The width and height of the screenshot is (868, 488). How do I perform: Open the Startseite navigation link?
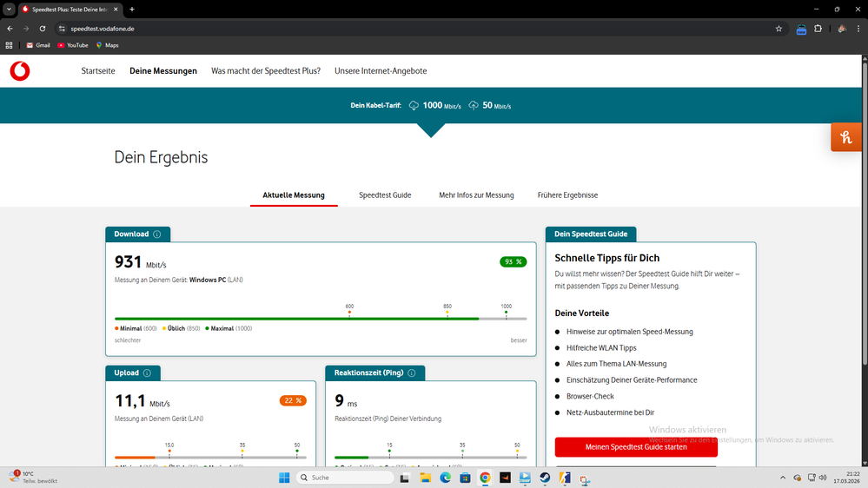(98, 71)
